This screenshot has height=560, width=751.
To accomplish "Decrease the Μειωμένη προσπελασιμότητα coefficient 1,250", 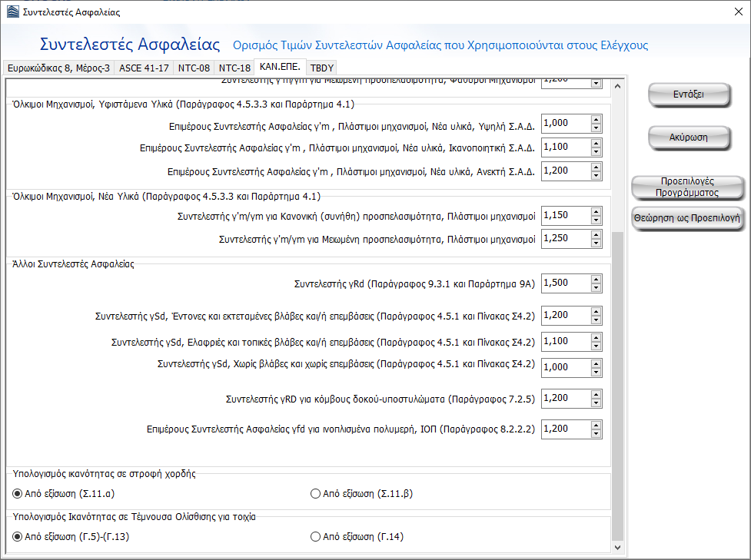I will 596,244.
